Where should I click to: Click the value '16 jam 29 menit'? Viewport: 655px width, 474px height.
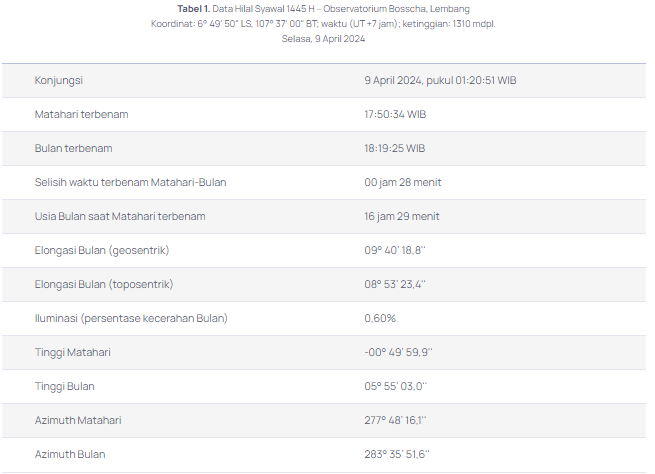(401, 216)
